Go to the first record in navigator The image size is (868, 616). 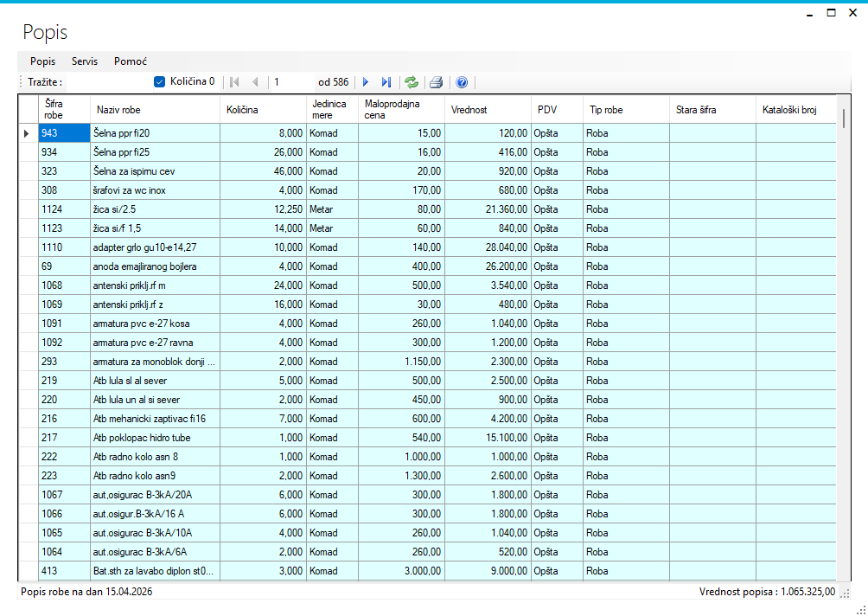tap(234, 82)
